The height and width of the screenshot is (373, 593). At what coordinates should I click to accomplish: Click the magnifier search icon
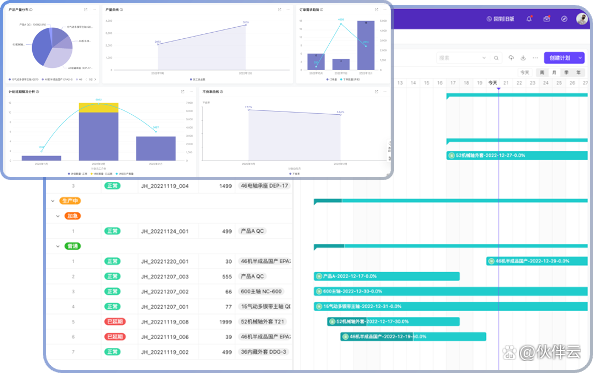(x=496, y=58)
